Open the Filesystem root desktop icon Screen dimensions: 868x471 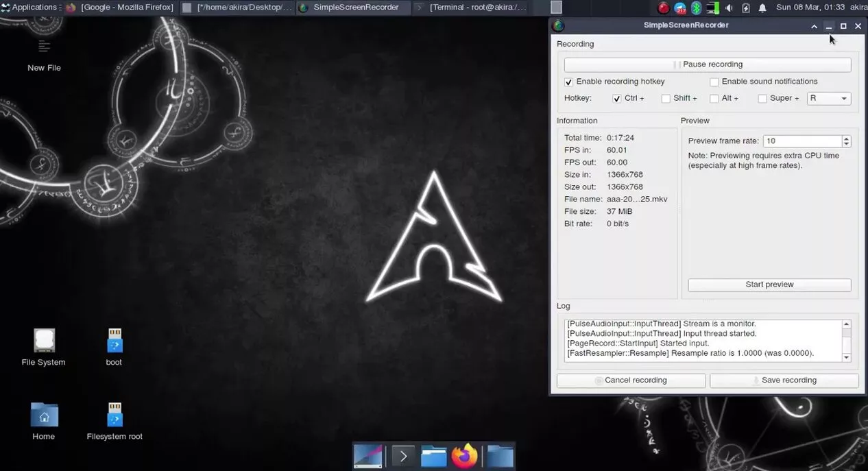(x=114, y=421)
